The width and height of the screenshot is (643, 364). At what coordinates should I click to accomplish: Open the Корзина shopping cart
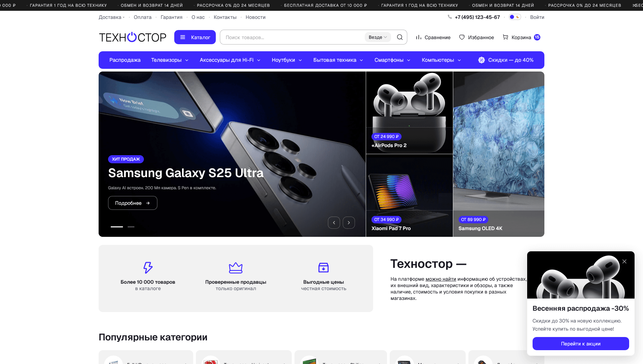[521, 37]
